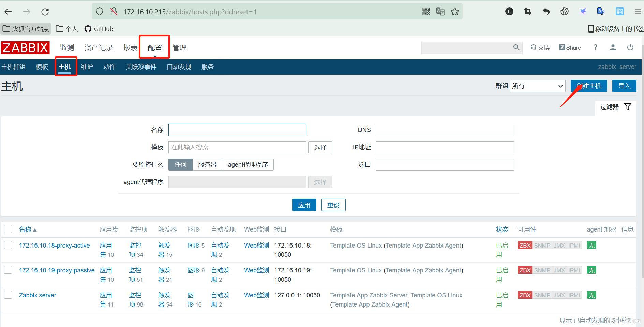Tick the select-all hosts checkbox in header

(x=8, y=229)
